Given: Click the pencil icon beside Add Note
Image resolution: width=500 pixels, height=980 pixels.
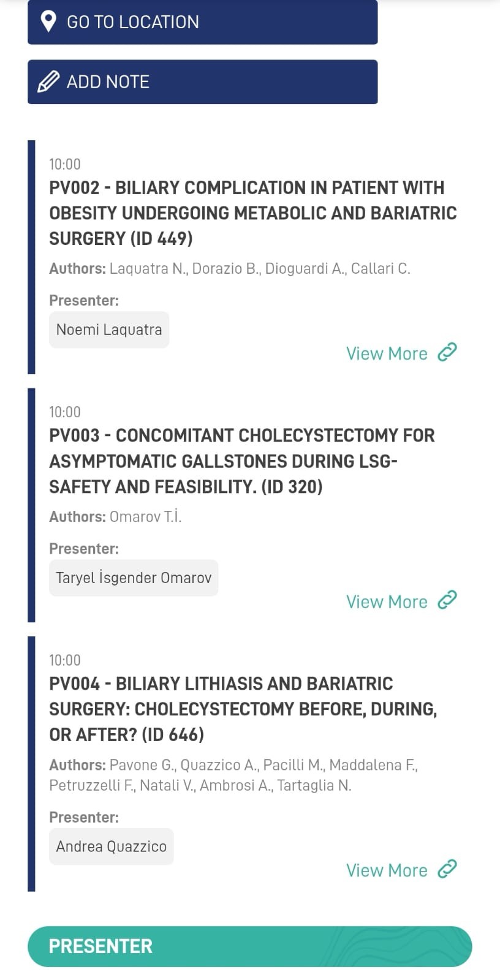Looking at the screenshot, I should pos(48,81).
